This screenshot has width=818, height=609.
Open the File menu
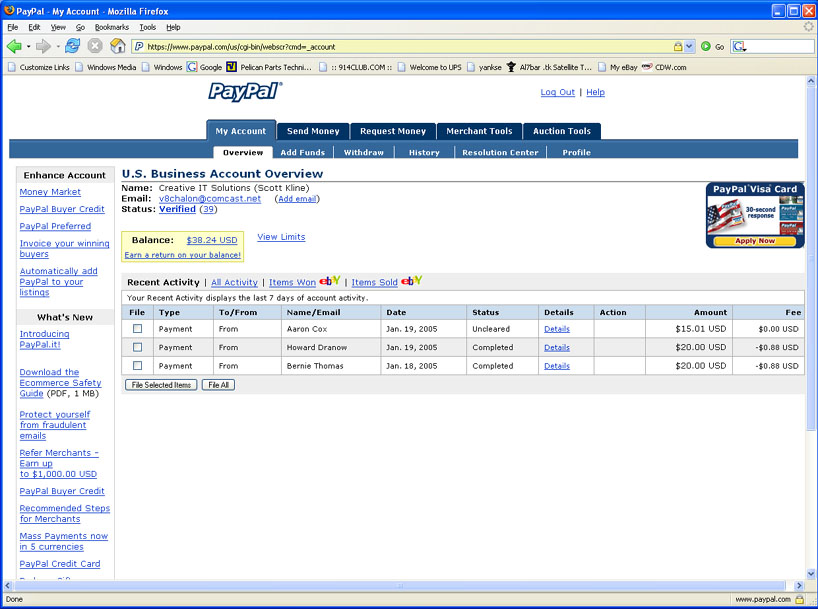click(13, 27)
